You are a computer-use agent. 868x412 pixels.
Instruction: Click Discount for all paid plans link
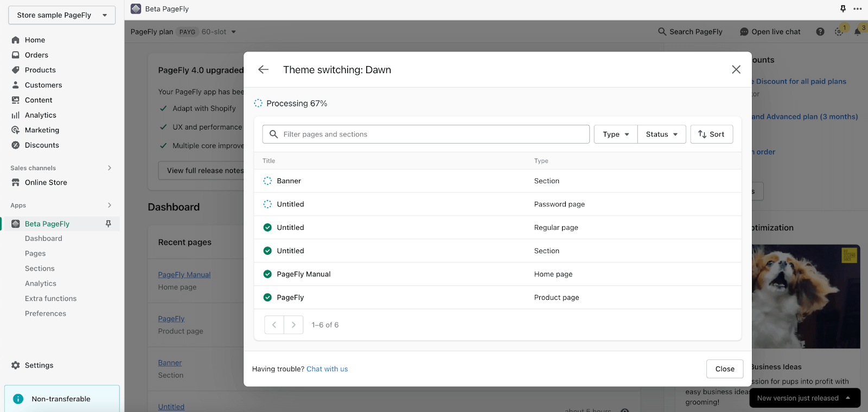click(800, 81)
